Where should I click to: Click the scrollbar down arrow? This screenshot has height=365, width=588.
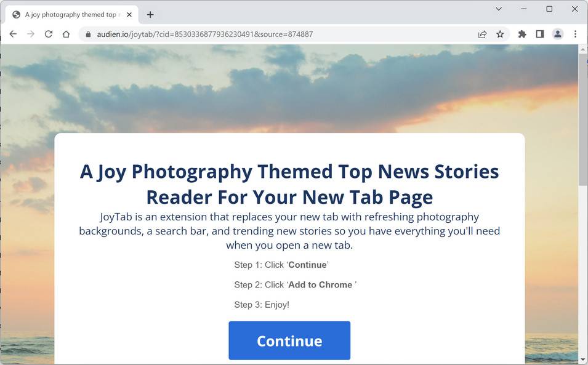point(582,359)
